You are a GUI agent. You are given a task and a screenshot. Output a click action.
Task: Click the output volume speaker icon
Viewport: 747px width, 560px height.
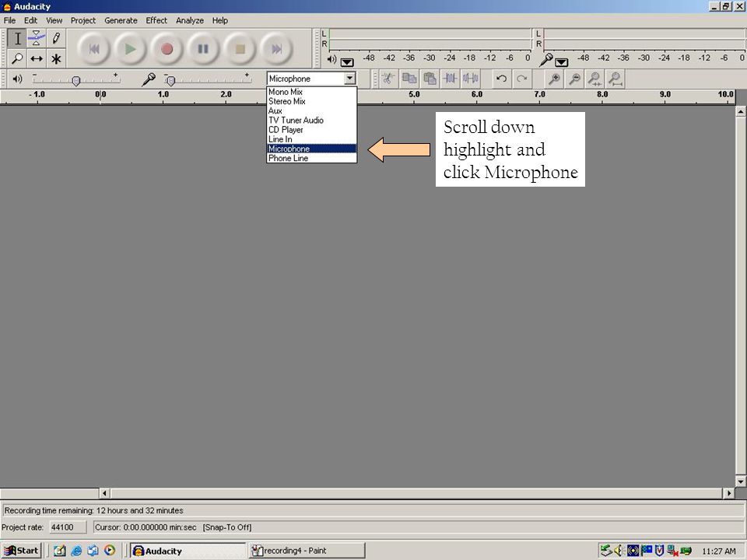(17, 79)
